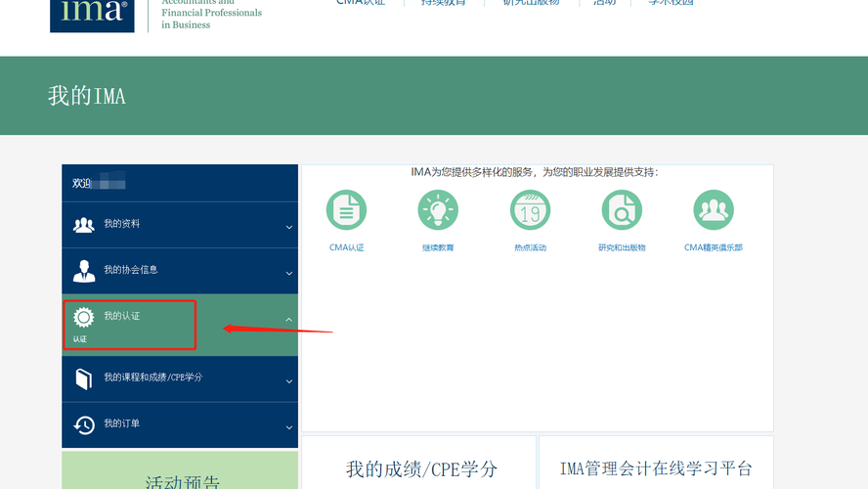Viewport: 868px width, 489px height.
Task: Click the 我的协会信息 person icon
Action: pos(84,271)
